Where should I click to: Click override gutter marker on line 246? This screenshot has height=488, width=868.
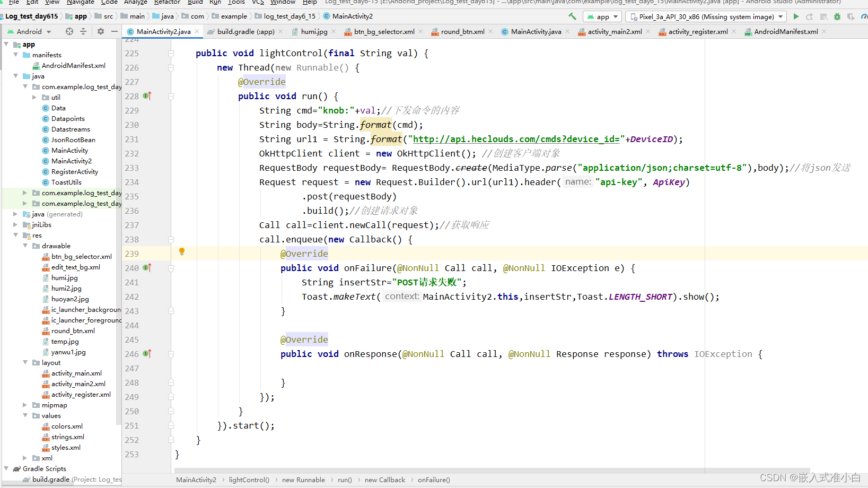[x=147, y=354]
